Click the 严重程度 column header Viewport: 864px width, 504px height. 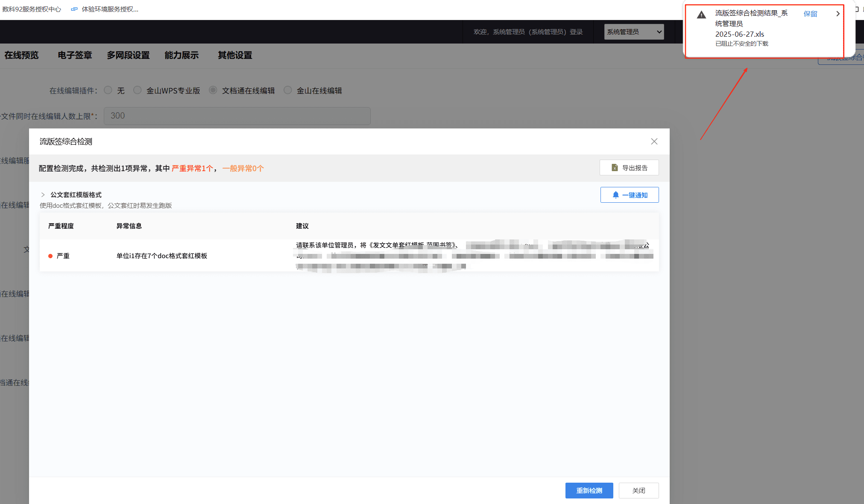[x=61, y=226]
